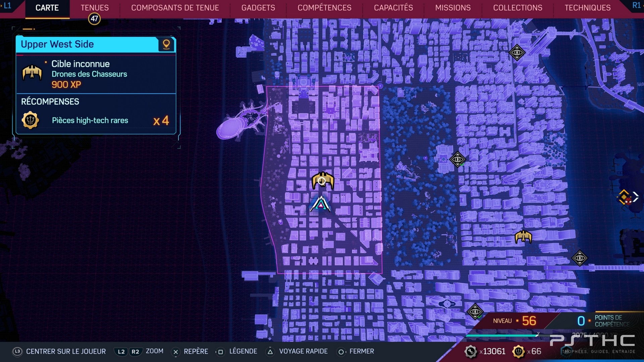Click VOYAGE RAPIDE
Viewport: 644px width, 362px height.
[x=303, y=351]
